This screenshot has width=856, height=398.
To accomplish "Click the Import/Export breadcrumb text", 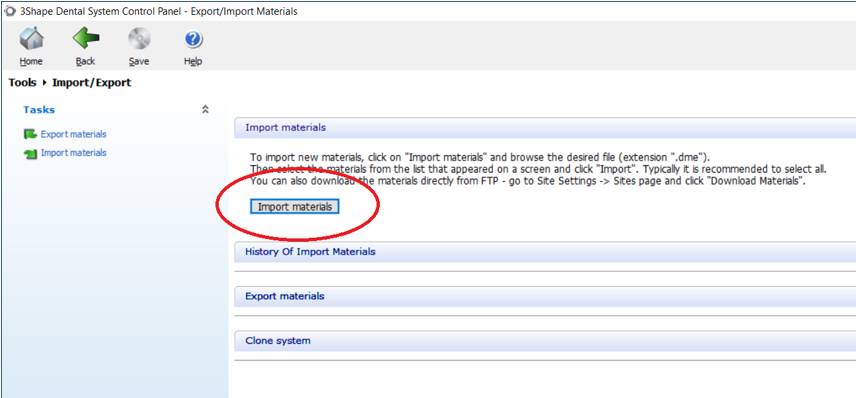I will point(92,83).
